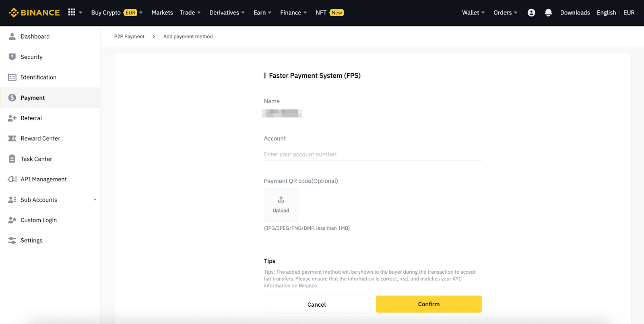This screenshot has height=324, width=644.
Task: Open the Trade dropdown menu
Action: [190, 13]
